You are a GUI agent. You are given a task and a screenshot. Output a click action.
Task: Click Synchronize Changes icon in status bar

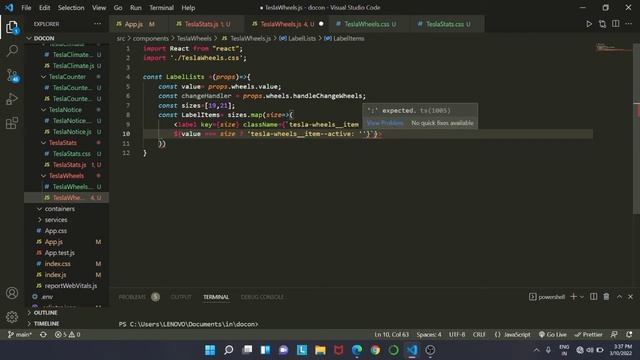tap(43, 334)
